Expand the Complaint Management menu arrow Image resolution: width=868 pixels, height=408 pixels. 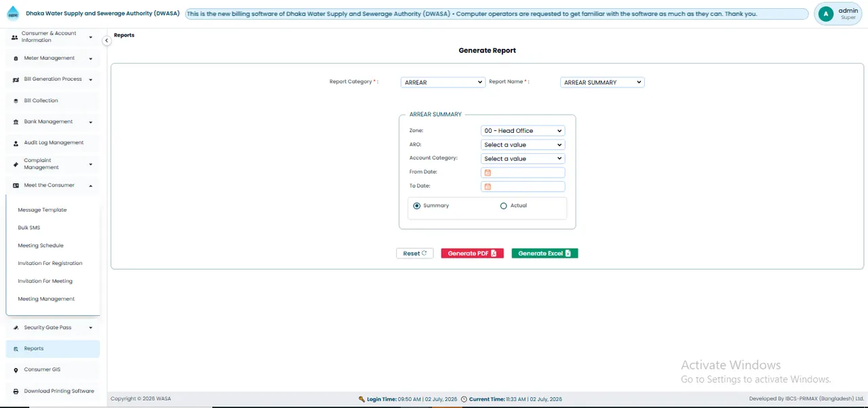click(x=91, y=164)
